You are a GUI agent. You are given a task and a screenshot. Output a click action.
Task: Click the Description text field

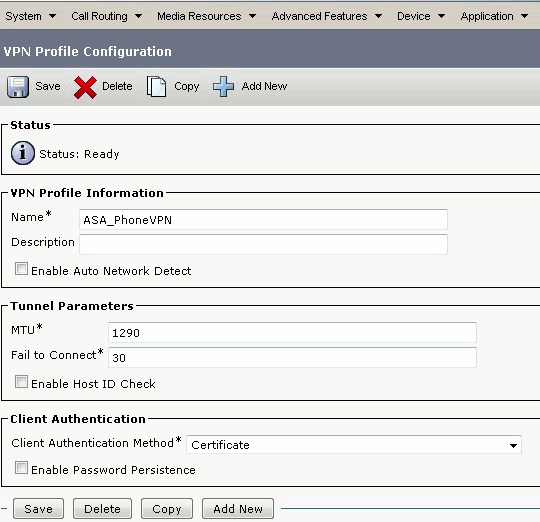pyautogui.click(x=263, y=244)
